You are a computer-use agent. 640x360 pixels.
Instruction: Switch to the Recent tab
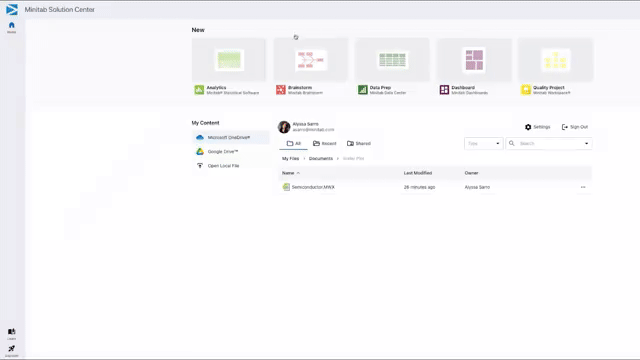tap(324, 144)
